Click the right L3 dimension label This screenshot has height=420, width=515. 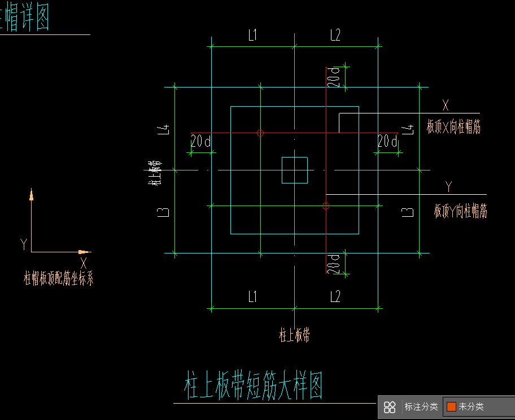[x=408, y=212]
